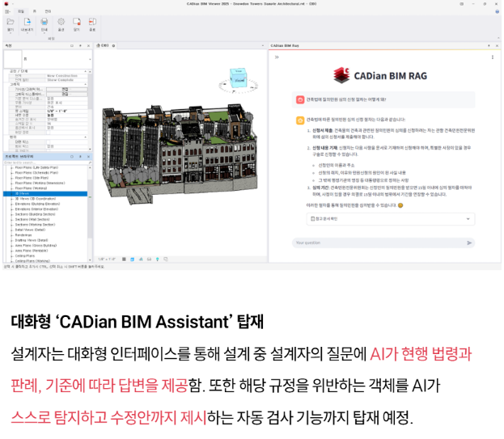This screenshot has width=504, height=439.
Task: Click the Open (열기) folder icon
Action: [x=11, y=23]
